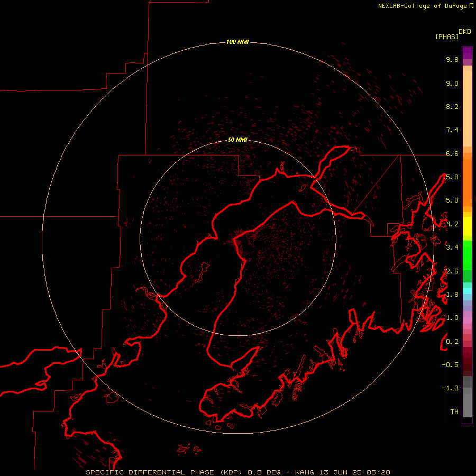
Task: Click the 4.2 legend value
Action: (x=452, y=224)
